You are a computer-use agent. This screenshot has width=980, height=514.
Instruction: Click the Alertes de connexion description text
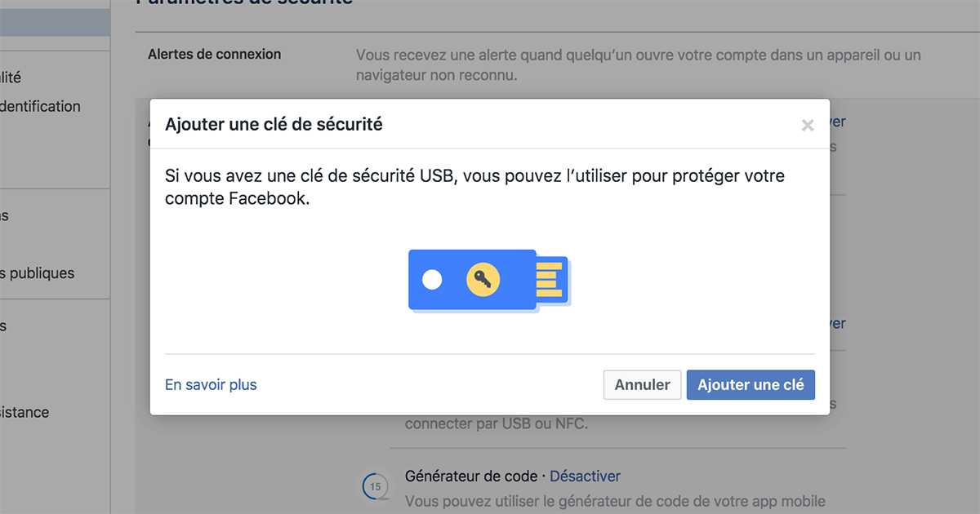[638, 64]
